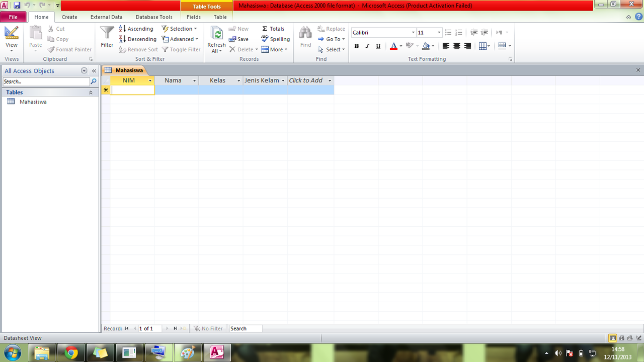The width and height of the screenshot is (644, 362).
Task: Click the Windows Start button
Action: [x=12, y=352]
